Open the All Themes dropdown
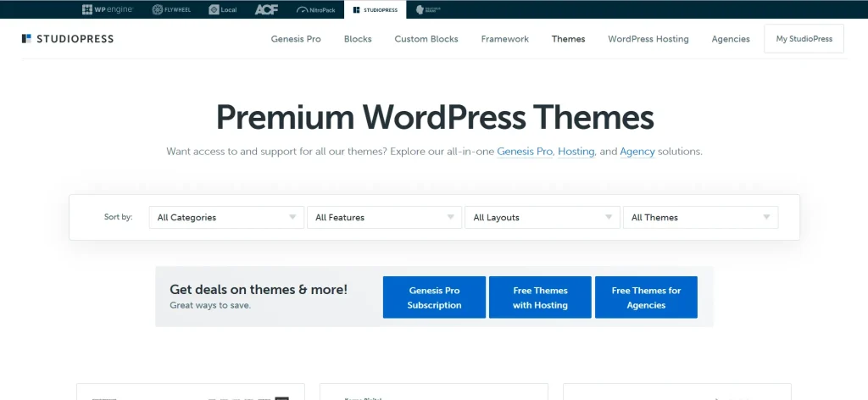This screenshot has width=868, height=400. click(x=699, y=218)
